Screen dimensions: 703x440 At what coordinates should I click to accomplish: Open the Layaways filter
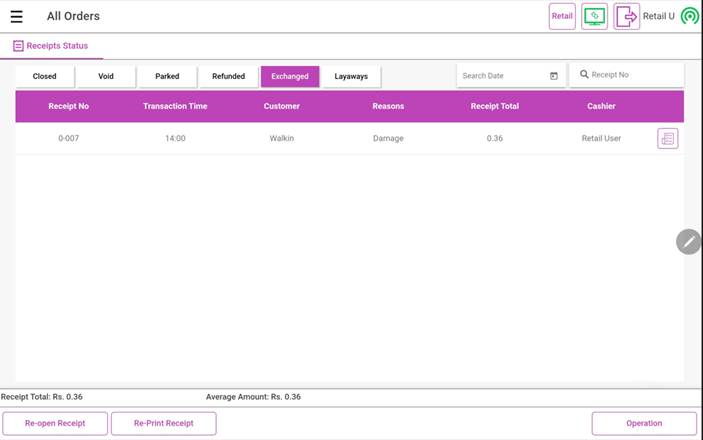point(351,76)
